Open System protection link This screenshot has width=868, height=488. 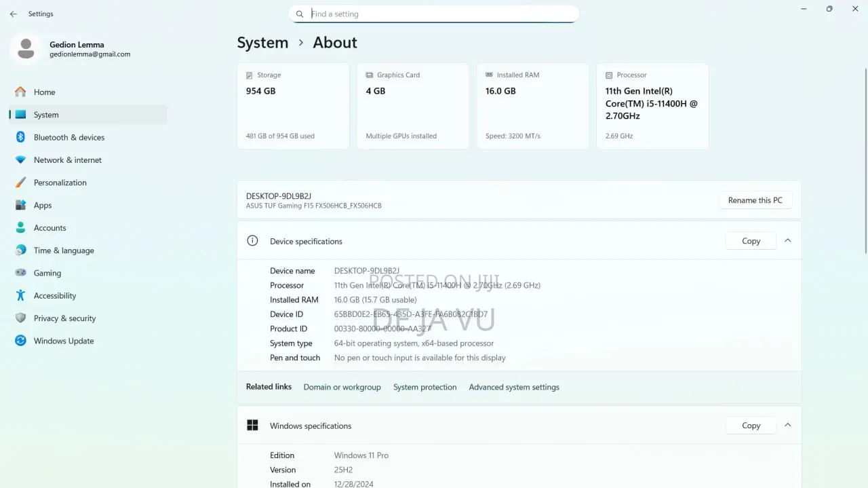[x=425, y=387]
